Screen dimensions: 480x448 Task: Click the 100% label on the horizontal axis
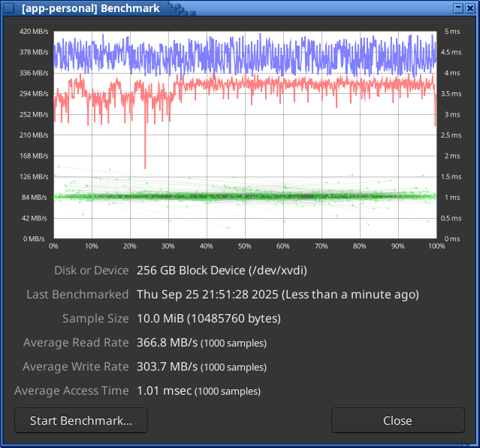click(x=435, y=246)
